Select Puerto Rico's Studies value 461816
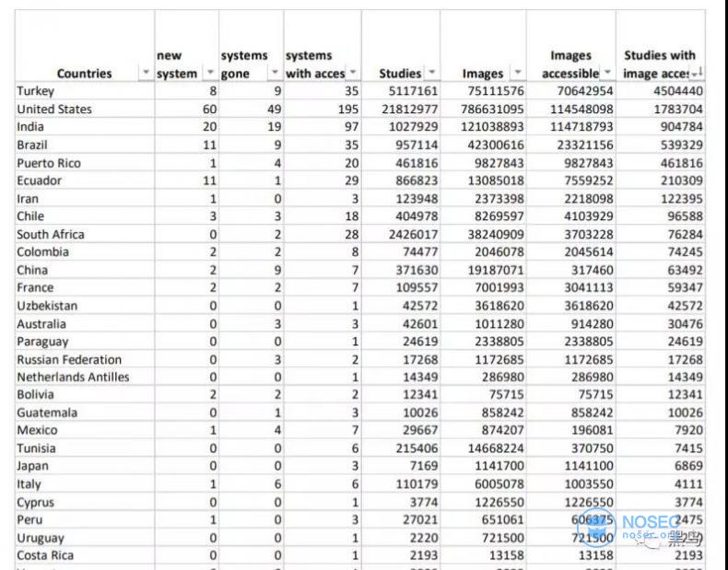Viewport: 728px width, 570px height. (x=401, y=163)
